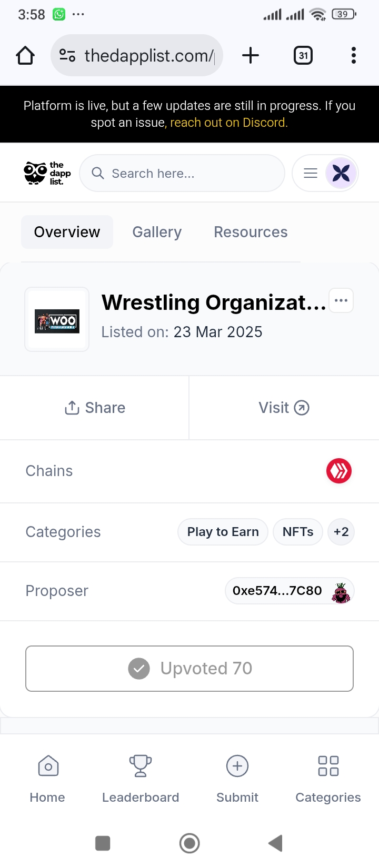Click the Visit button

(x=284, y=408)
